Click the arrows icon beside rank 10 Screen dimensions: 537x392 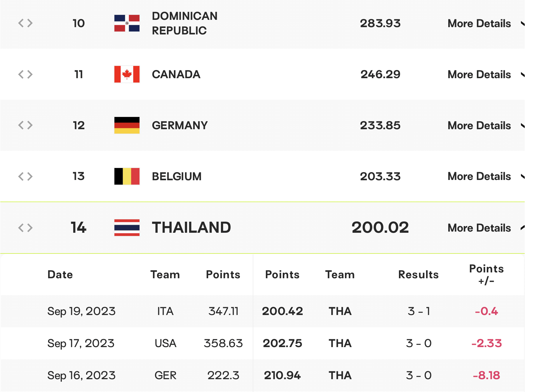[25, 23]
